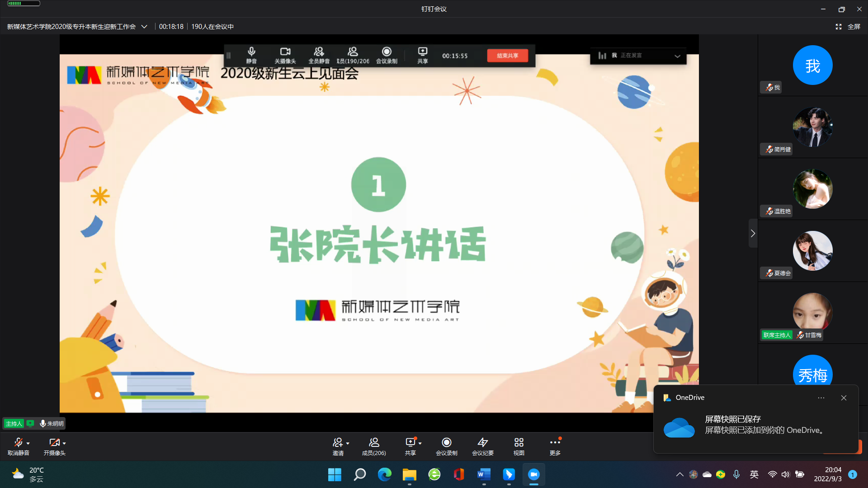Click 全员静音 in the shared toolbar

(319, 55)
